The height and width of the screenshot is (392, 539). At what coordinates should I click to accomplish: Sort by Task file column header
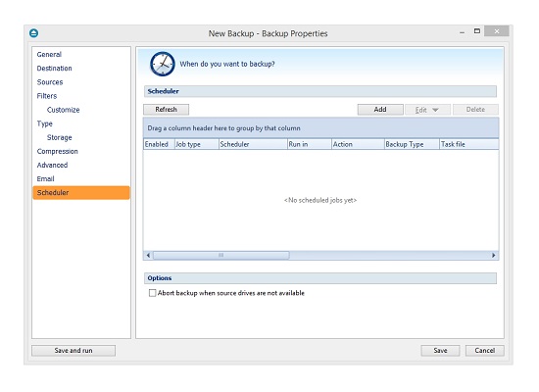[x=469, y=144]
